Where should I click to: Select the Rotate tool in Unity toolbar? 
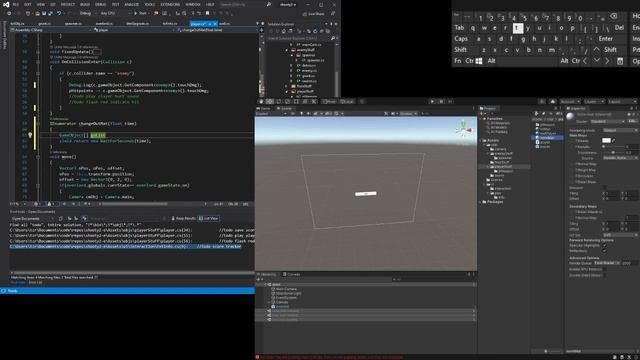click(279, 101)
